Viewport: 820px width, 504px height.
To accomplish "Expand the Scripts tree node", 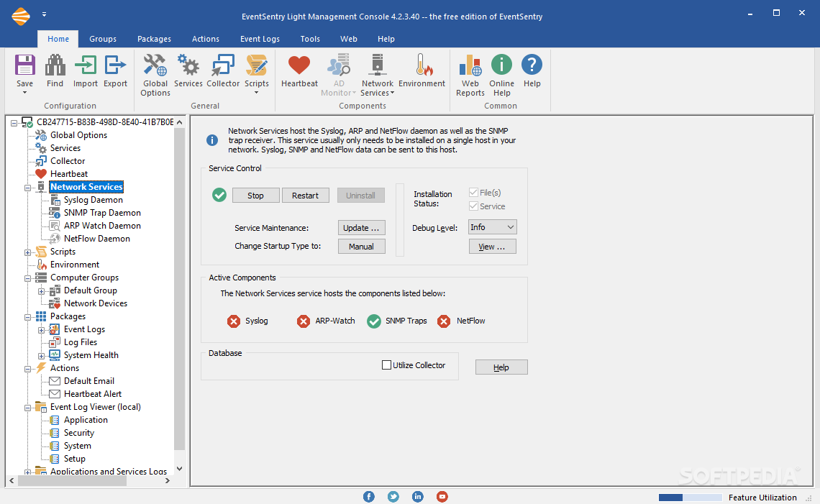I will point(28,252).
